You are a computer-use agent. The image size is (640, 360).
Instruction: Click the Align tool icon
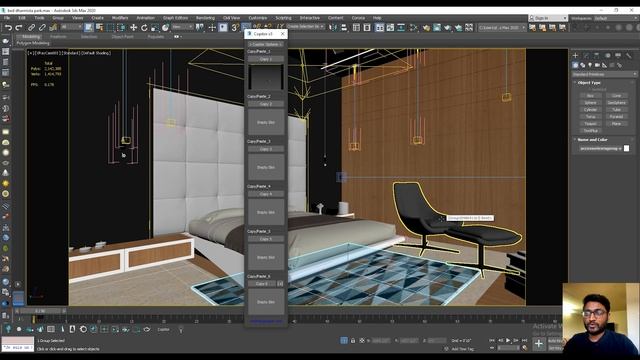tap(344, 27)
